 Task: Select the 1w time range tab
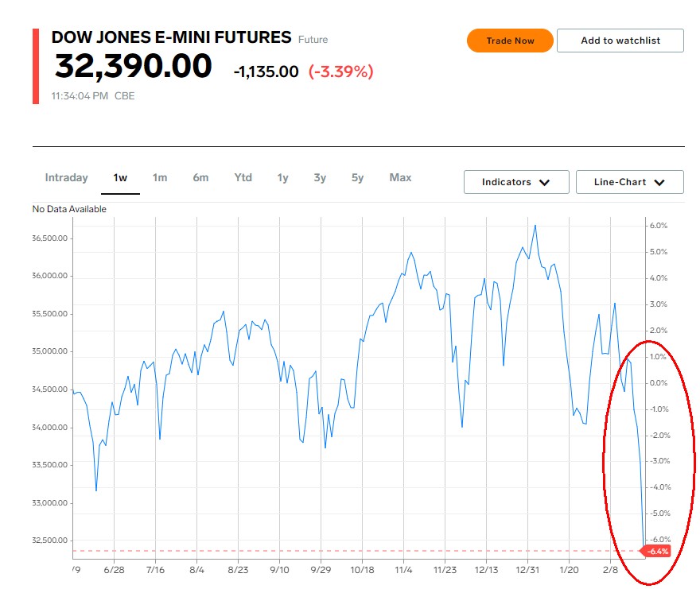[120, 177]
